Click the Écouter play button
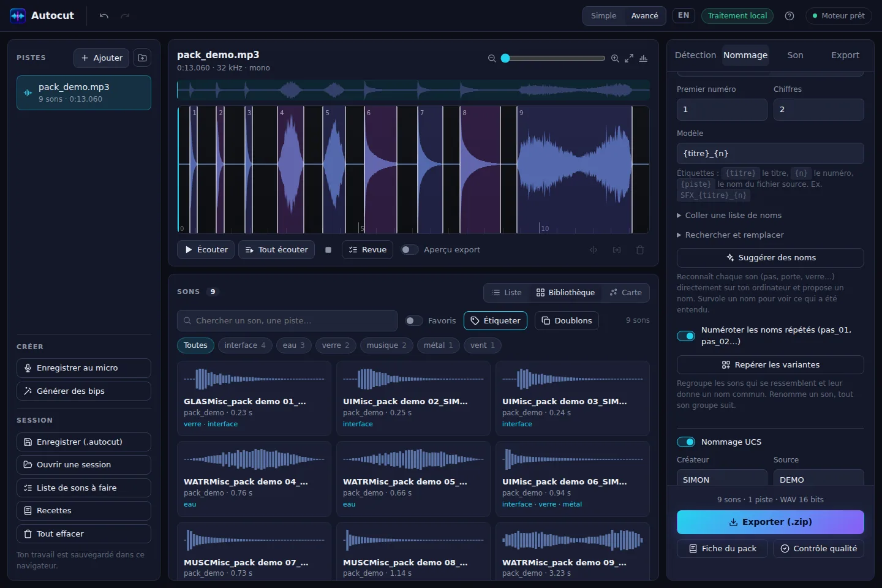The height and width of the screenshot is (588, 882). (x=206, y=250)
